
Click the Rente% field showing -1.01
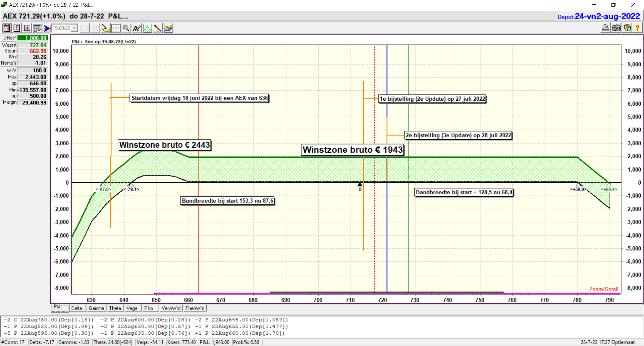click(x=33, y=63)
